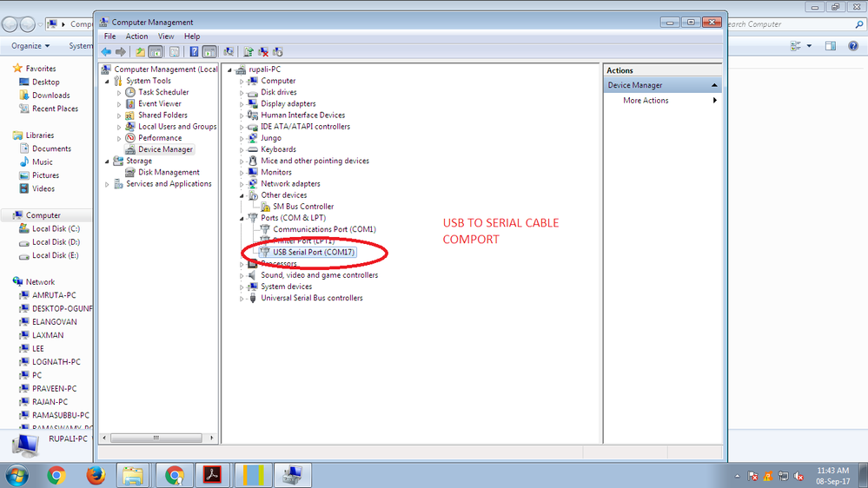Image resolution: width=868 pixels, height=488 pixels.
Task: Open AMRUTA-PC under Network
Action: pyautogui.click(x=54, y=295)
